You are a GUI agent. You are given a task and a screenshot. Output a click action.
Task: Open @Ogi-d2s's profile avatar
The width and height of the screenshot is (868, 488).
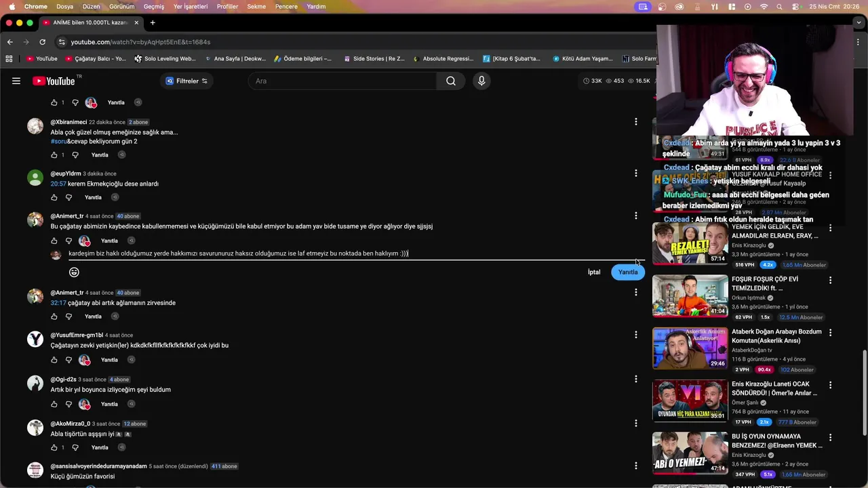pyautogui.click(x=35, y=383)
